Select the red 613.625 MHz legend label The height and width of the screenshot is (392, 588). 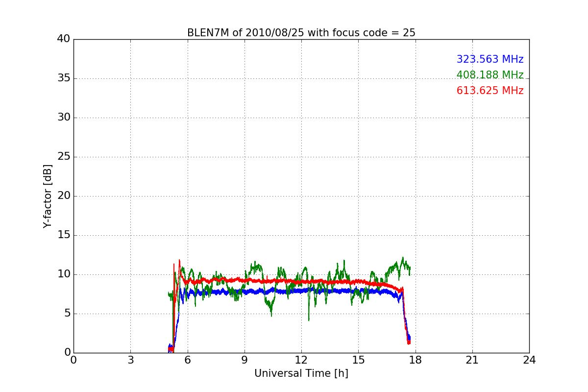pyautogui.click(x=490, y=91)
